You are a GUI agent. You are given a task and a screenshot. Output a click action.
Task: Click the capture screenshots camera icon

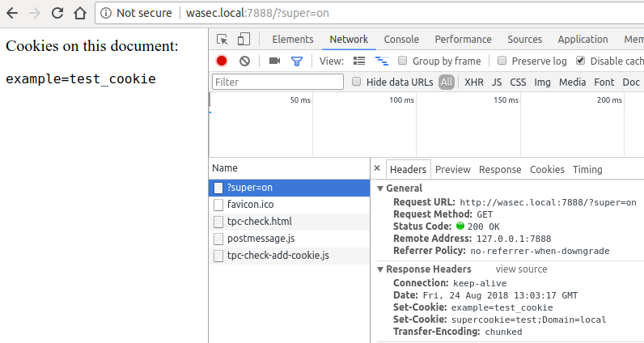(274, 61)
